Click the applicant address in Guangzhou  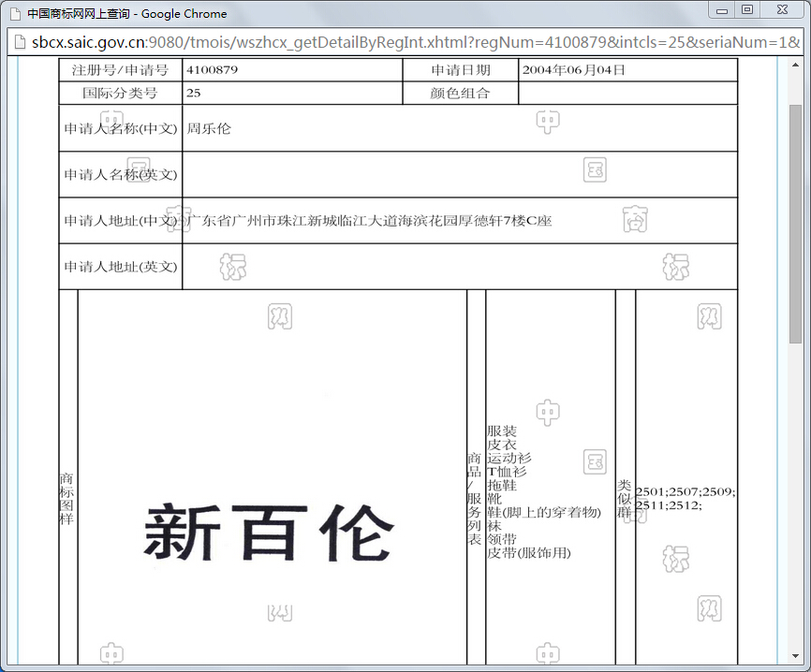(369, 221)
